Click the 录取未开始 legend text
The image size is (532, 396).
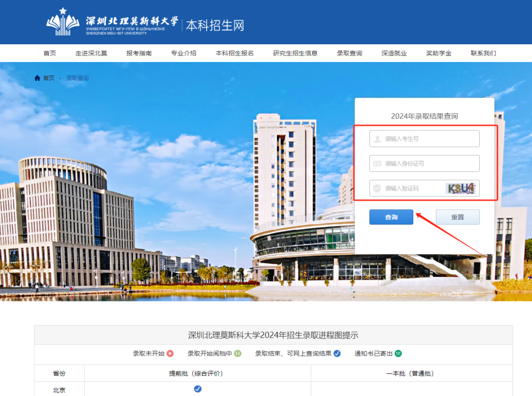149,354
